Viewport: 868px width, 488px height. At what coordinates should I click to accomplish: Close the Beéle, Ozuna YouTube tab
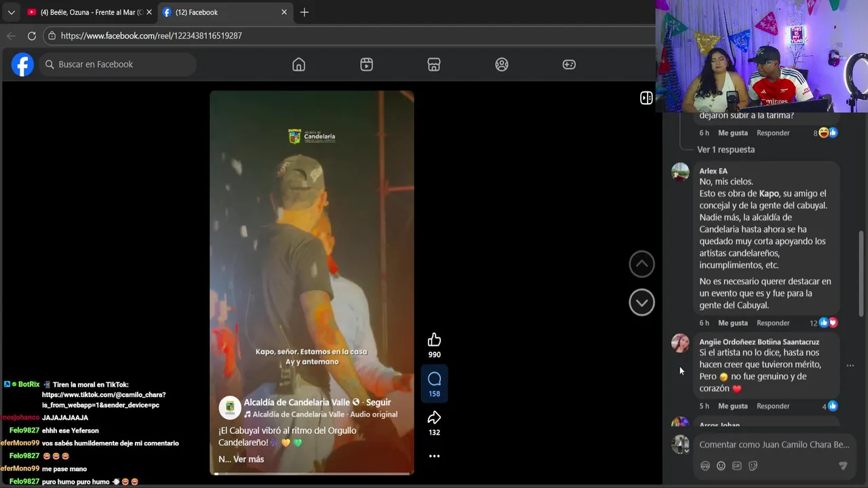(x=149, y=12)
